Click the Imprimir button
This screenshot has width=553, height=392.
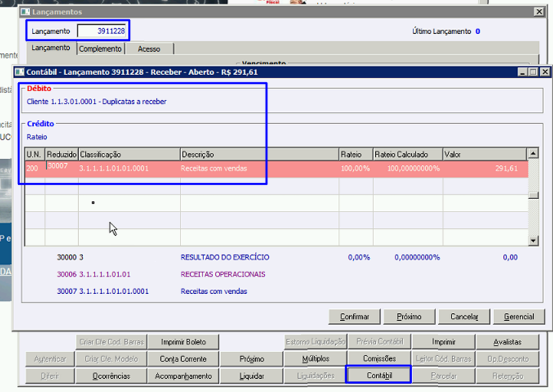tap(444, 342)
